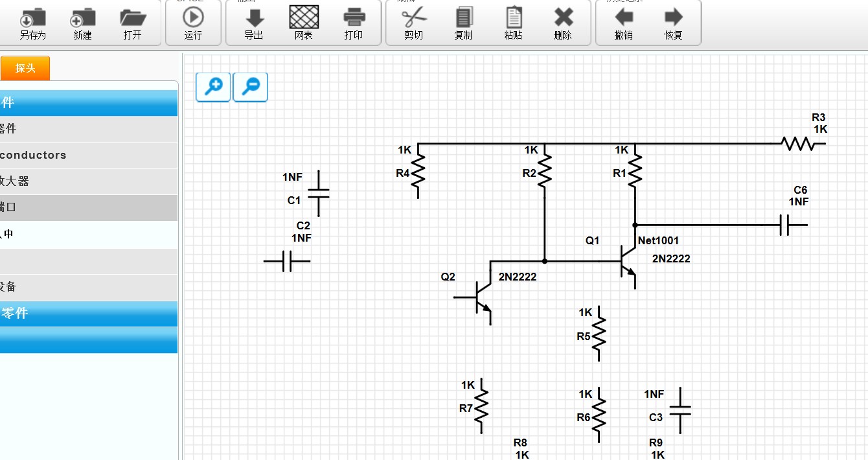Click the 复制 (Copy) icon
This screenshot has height=460, width=868.
point(464,17)
